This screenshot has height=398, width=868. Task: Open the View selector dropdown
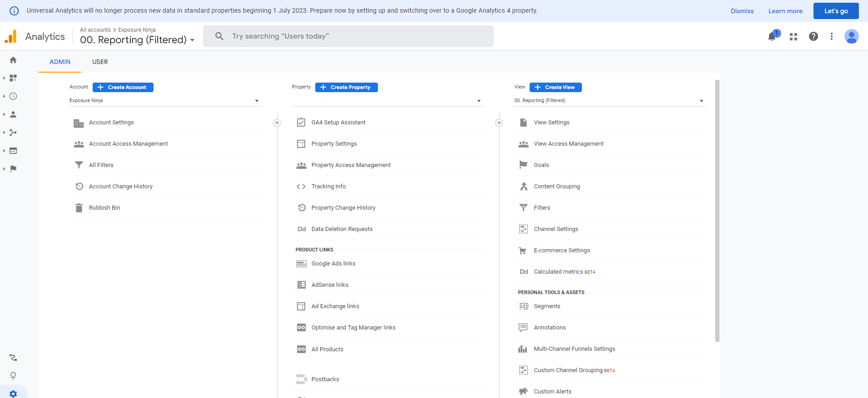(609, 101)
